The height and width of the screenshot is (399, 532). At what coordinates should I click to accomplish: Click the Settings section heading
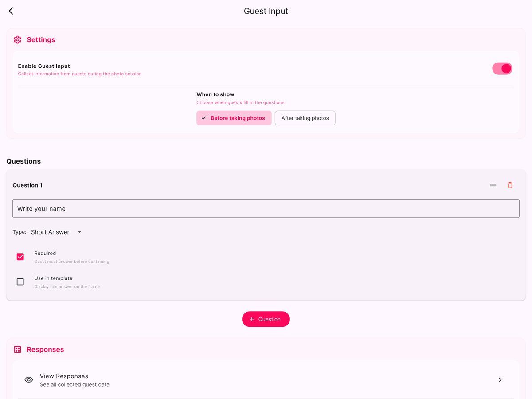point(41,40)
